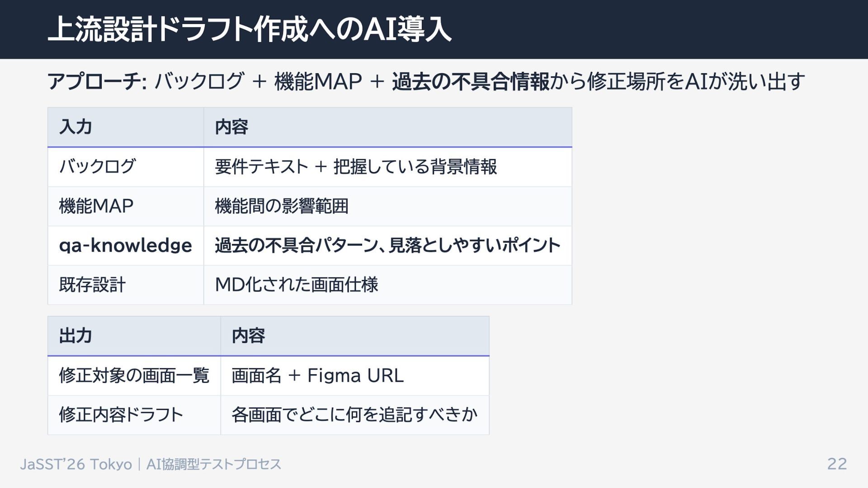Click the アプローチ: label text
This screenshot has height=488, width=868.
(96, 82)
